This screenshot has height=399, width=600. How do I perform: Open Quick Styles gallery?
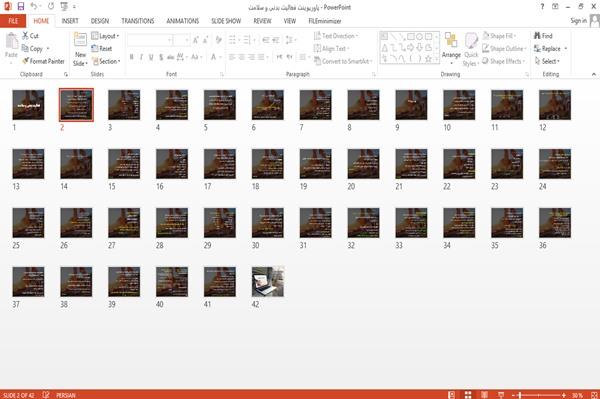471,49
